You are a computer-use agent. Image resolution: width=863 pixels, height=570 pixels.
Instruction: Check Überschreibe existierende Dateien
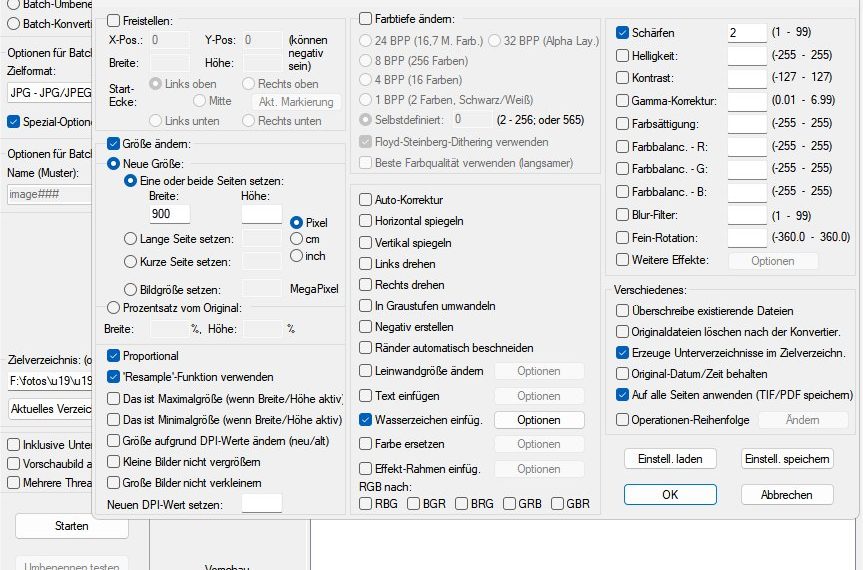623,311
